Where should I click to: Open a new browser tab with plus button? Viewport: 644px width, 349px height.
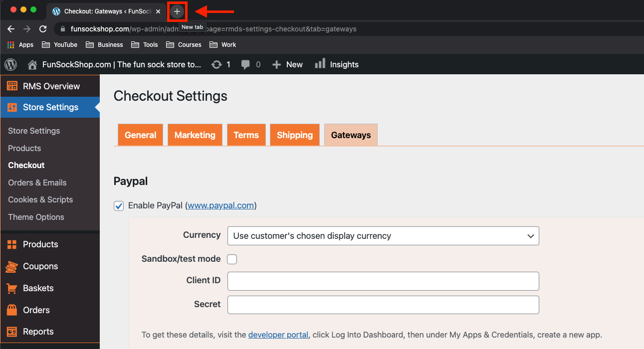[x=177, y=11]
